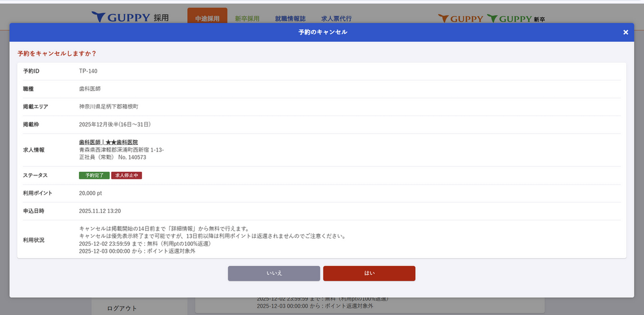Click the 予約をキャンセルしますか？ heading
The image size is (644, 315).
(x=57, y=54)
